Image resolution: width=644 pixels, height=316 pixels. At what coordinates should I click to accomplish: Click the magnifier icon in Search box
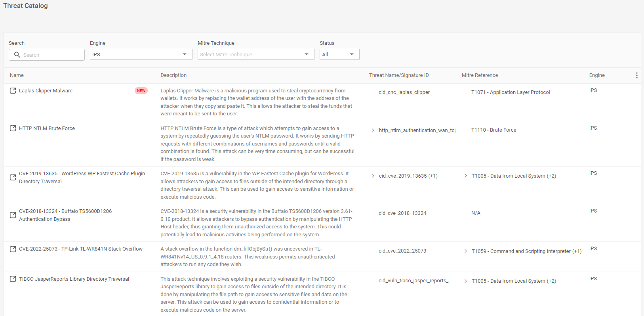tap(17, 55)
